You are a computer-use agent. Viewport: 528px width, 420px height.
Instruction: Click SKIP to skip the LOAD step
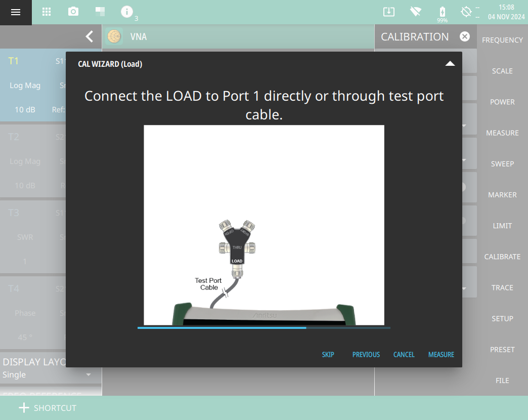[328, 355]
